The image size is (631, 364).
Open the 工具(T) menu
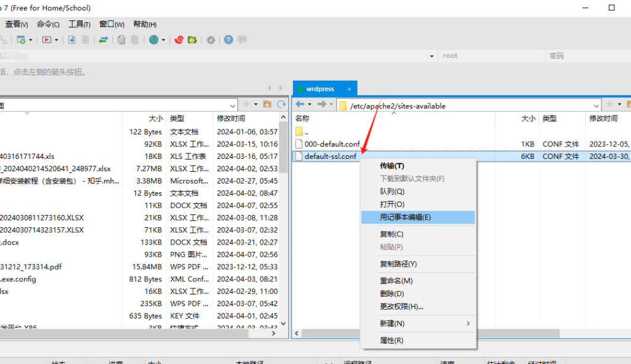[x=79, y=24]
